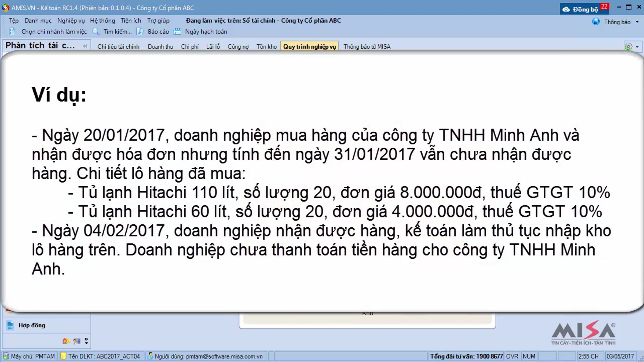
Task: Open the Thông báo từ MISA tab
Action: click(x=367, y=47)
